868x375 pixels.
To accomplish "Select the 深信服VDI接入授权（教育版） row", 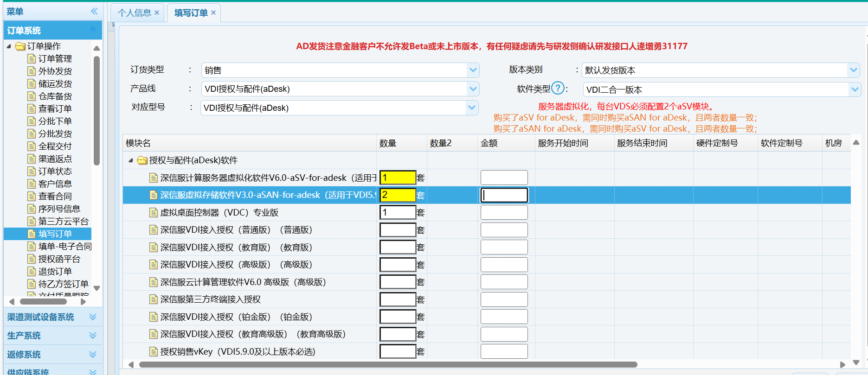I will [487, 247].
